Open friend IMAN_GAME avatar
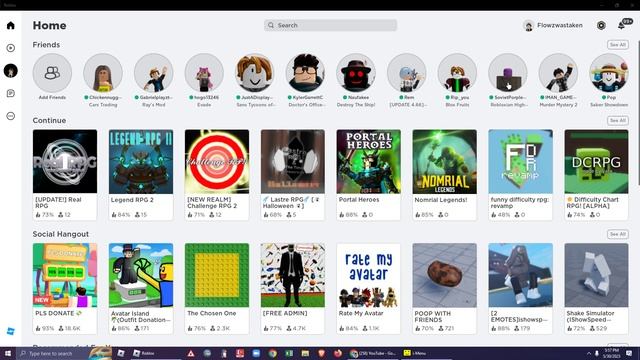The height and width of the screenshot is (360, 640). [558, 73]
